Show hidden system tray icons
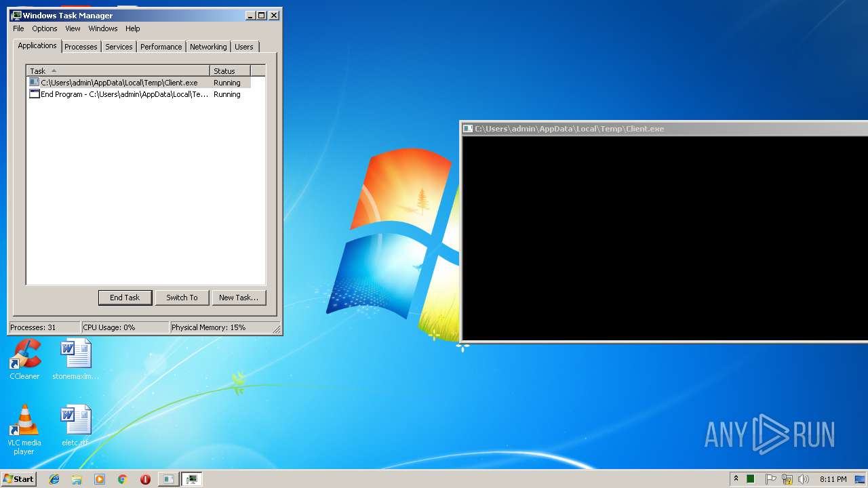This screenshot has height=488, width=868. [x=736, y=479]
